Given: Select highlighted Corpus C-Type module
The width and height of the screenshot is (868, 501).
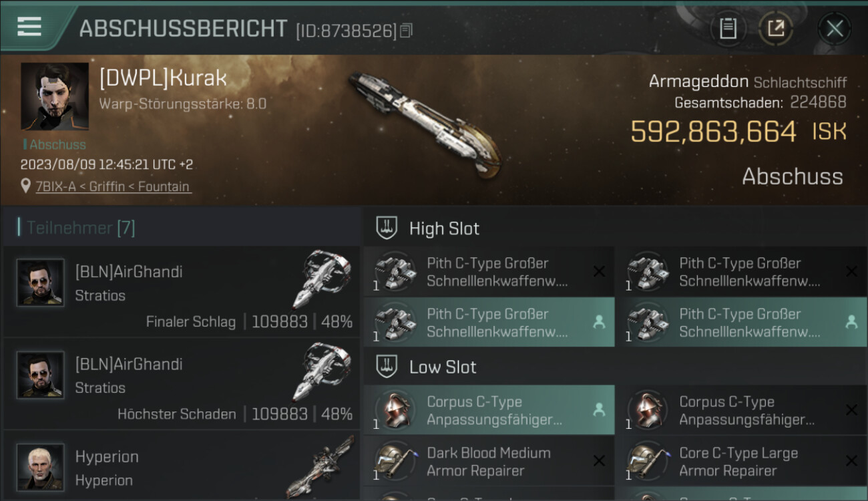Looking at the screenshot, I should coord(489,410).
